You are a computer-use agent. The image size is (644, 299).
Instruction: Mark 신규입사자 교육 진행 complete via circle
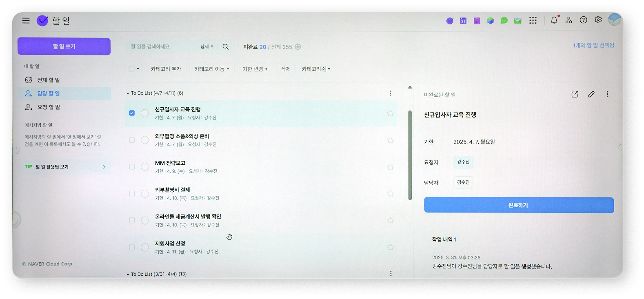coord(145,113)
